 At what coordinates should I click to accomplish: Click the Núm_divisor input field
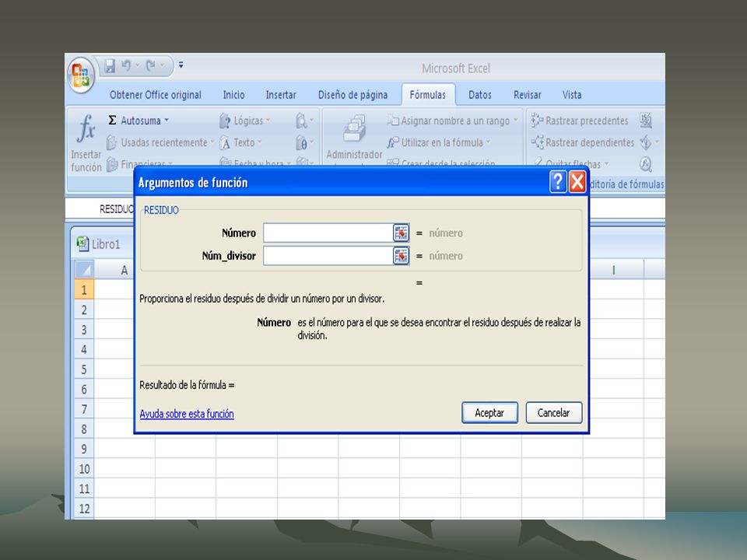coord(328,256)
